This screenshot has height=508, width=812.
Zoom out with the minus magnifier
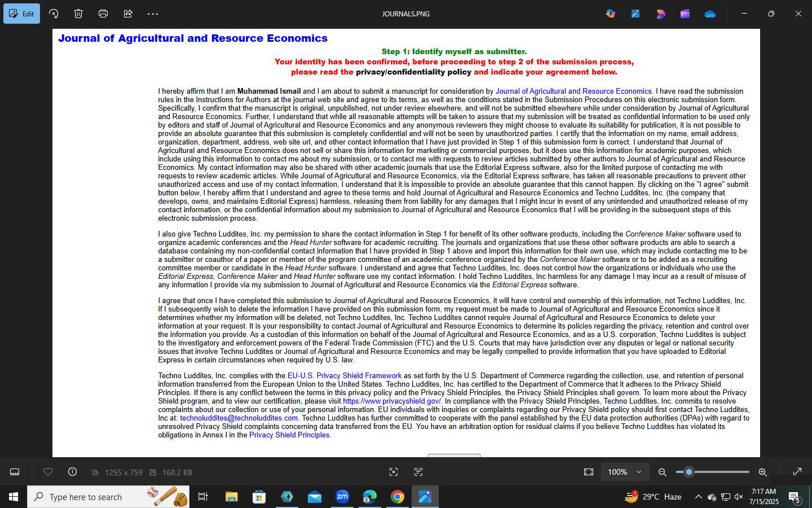[x=663, y=472]
